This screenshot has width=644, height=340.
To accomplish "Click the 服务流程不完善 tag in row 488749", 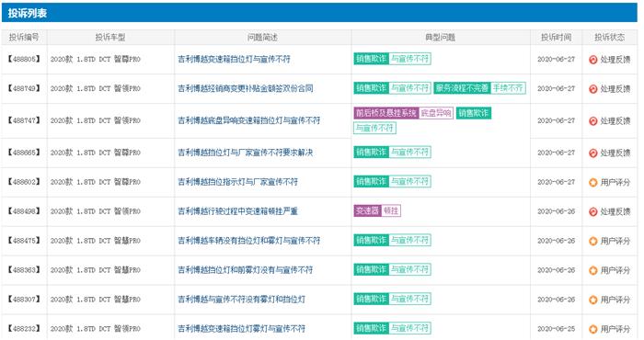I will pos(462,88).
